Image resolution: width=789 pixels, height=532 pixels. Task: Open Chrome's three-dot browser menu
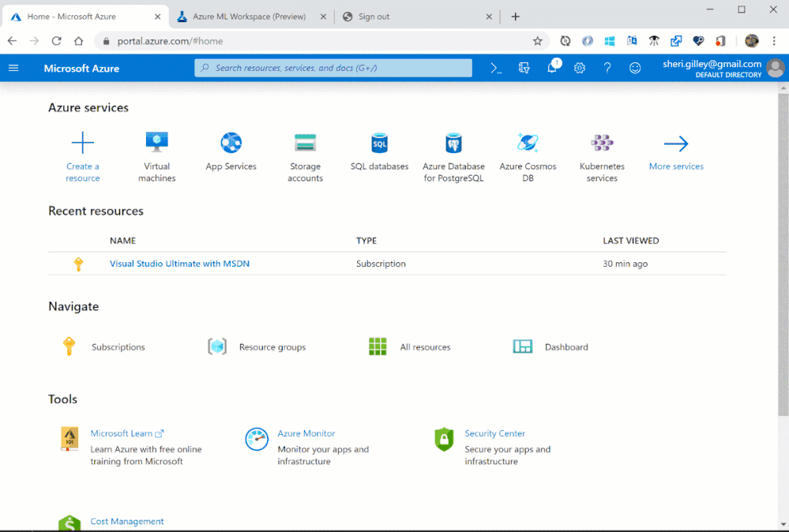click(773, 40)
